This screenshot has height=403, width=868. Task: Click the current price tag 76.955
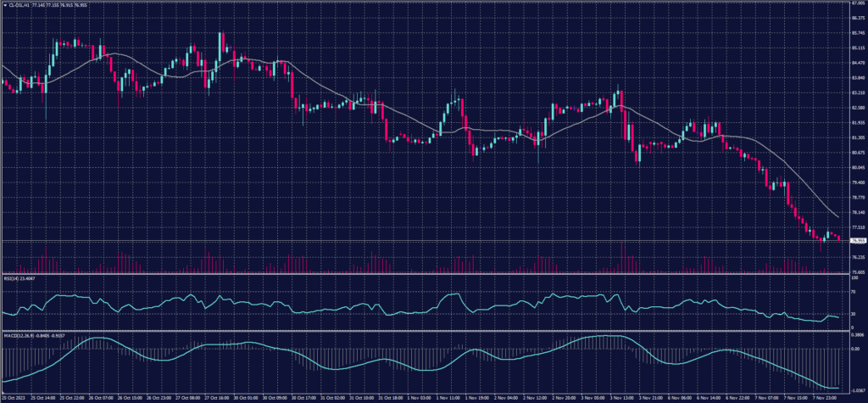tap(854, 241)
